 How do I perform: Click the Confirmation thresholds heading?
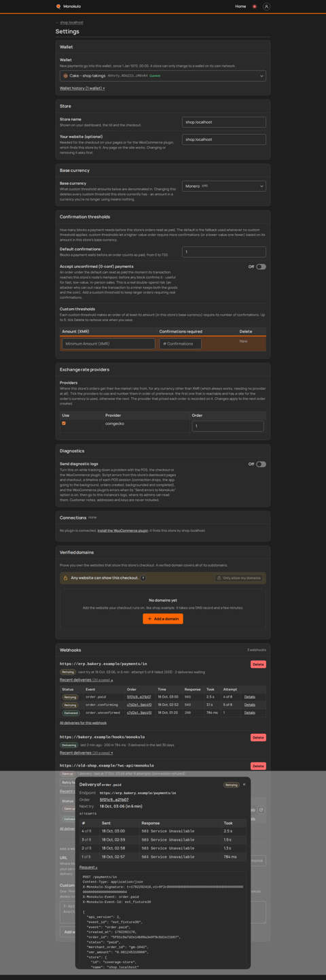tap(85, 217)
